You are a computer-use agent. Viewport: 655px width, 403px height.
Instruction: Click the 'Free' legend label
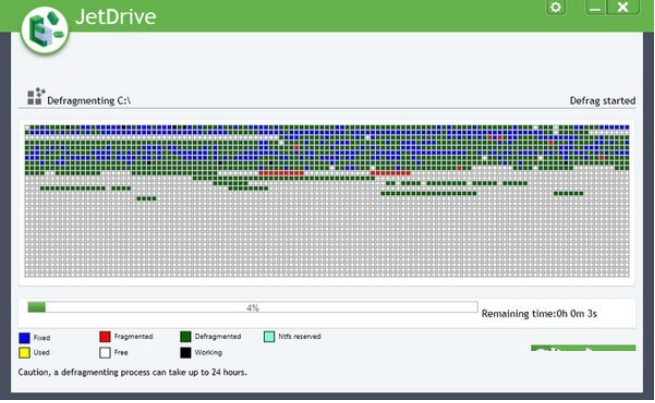click(121, 352)
